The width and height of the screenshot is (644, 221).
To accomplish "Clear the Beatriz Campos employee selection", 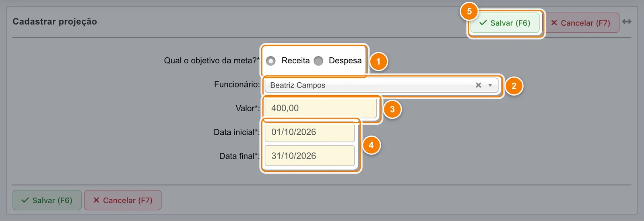I will (478, 85).
